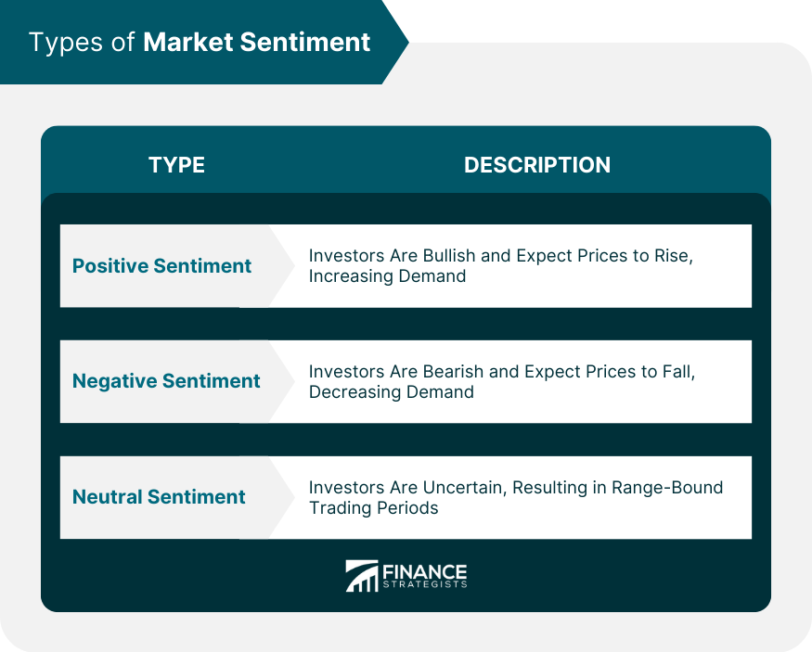The height and width of the screenshot is (652, 812).
Task: Select the Neutral Sentiment label
Action: point(159,497)
